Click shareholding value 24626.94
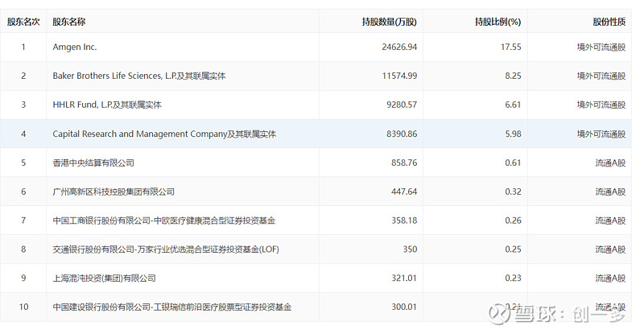This screenshot has width=644, height=334. pos(399,47)
